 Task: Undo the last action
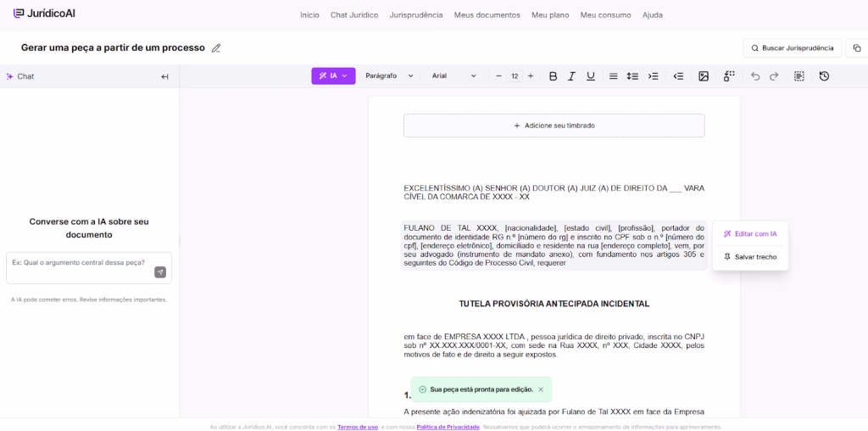pos(755,76)
